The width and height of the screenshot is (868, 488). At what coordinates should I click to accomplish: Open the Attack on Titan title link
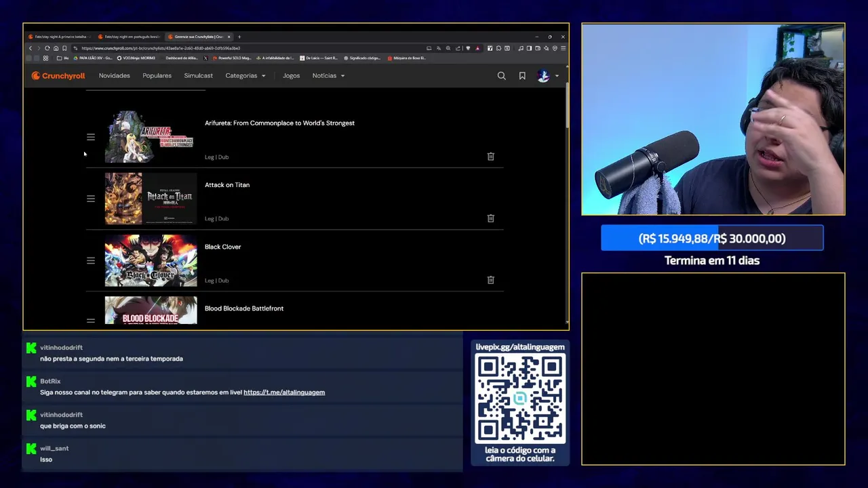click(x=227, y=185)
